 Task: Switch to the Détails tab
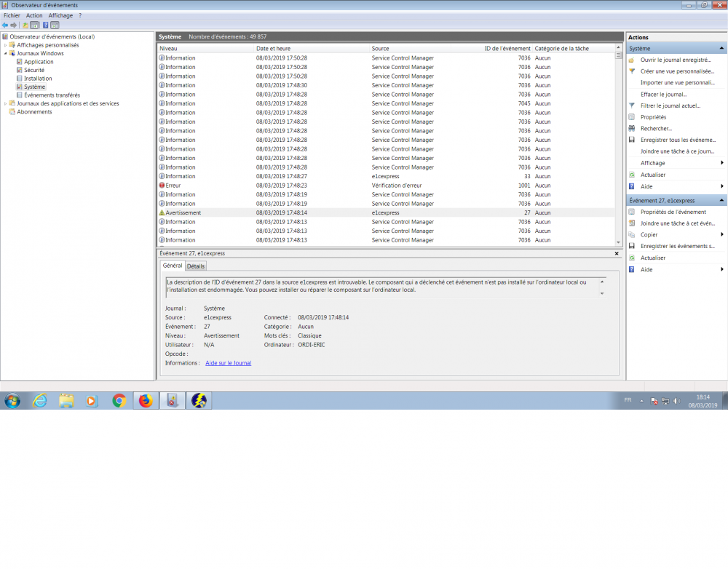pyautogui.click(x=196, y=266)
